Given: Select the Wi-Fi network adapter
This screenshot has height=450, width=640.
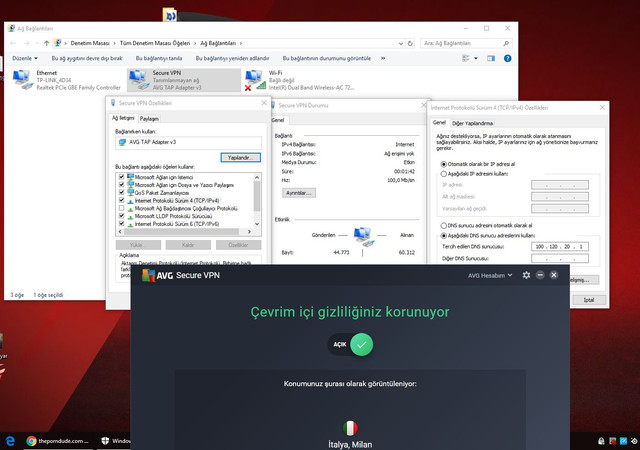Looking at the screenshot, I should [300, 80].
